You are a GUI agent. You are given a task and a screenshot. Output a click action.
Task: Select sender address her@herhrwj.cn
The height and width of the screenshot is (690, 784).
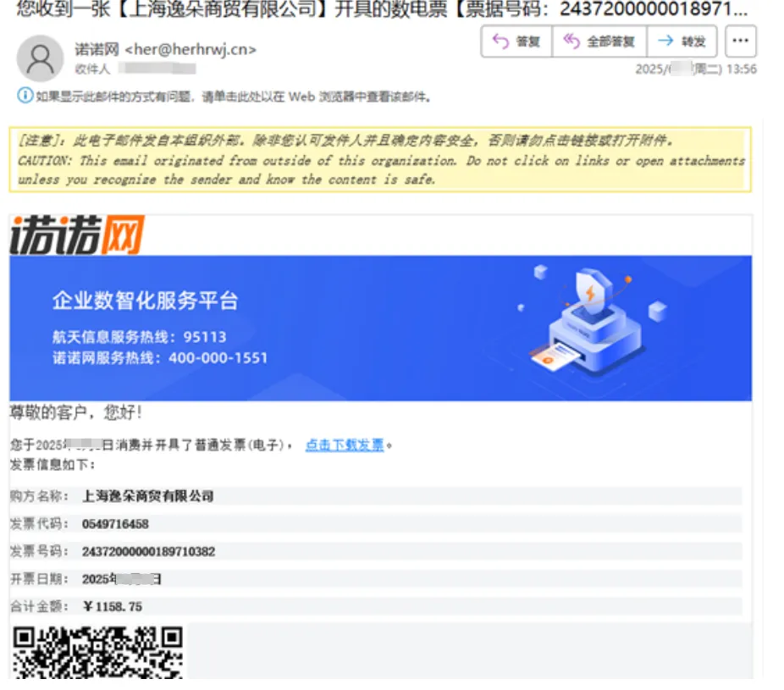[190, 50]
